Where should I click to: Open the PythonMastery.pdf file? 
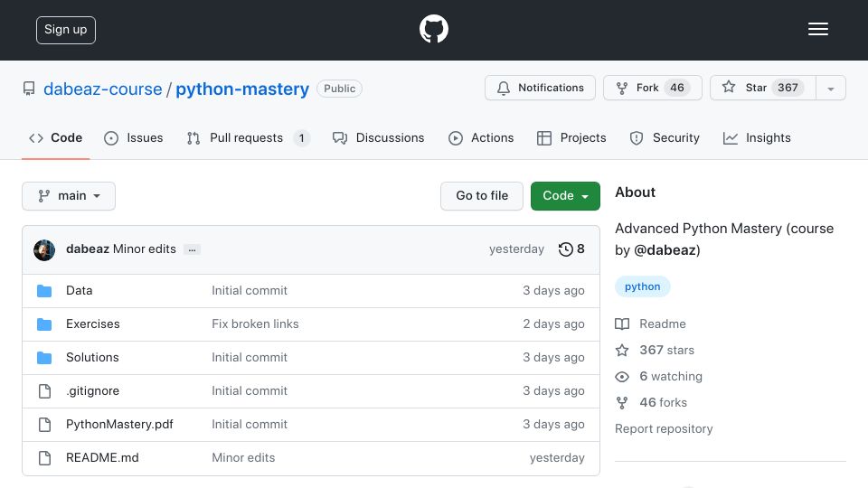click(119, 425)
